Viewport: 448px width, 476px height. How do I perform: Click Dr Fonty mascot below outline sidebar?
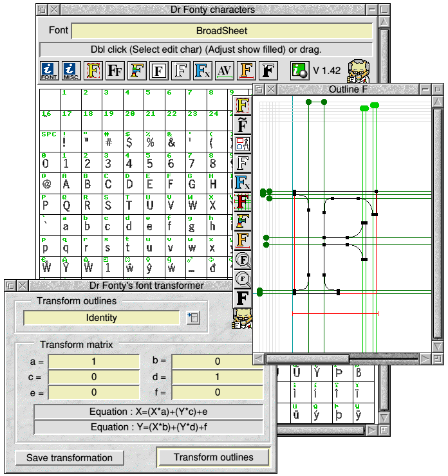click(x=242, y=318)
